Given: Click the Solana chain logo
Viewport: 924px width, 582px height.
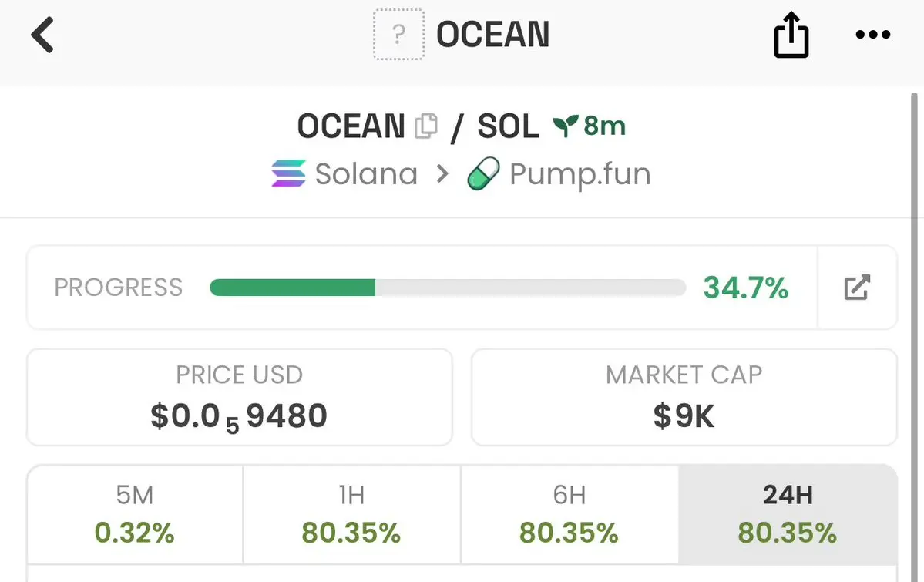Looking at the screenshot, I should click(x=288, y=173).
